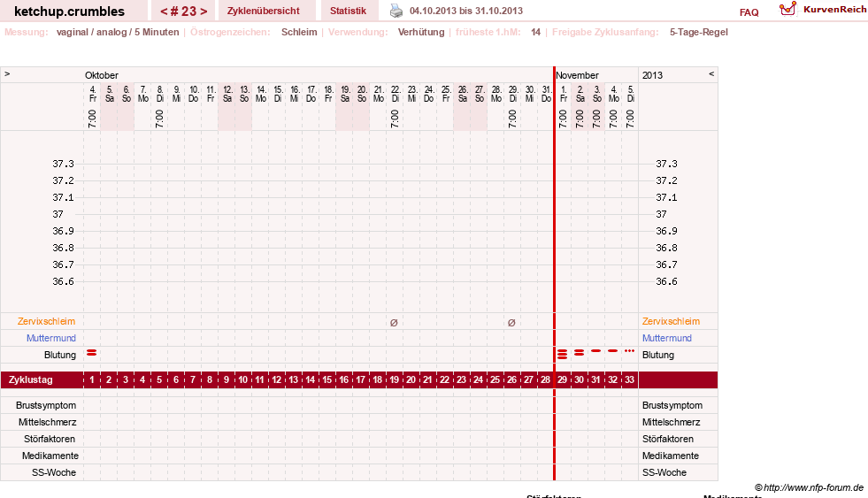This screenshot has width=868, height=498.
Task: Click the November month label
Action: [578, 75]
